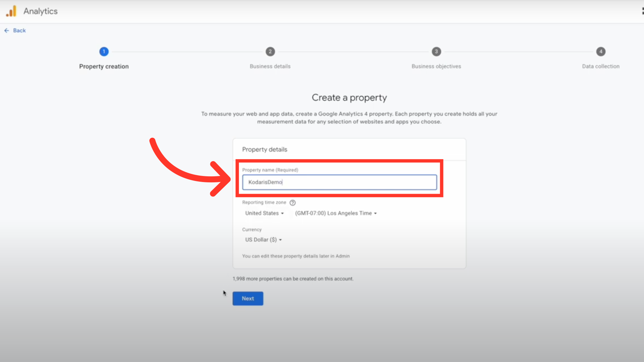Open the US Dollar currency dropdown
The image size is (644, 362).
coord(263,240)
